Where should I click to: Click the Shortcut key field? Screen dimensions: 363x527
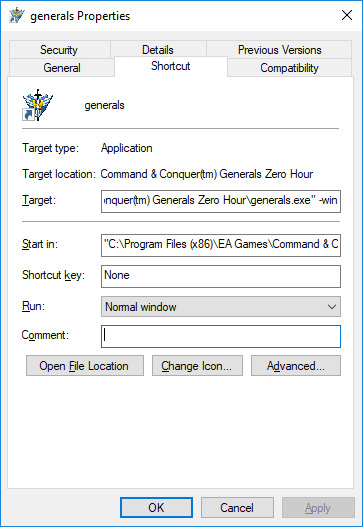tap(221, 276)
